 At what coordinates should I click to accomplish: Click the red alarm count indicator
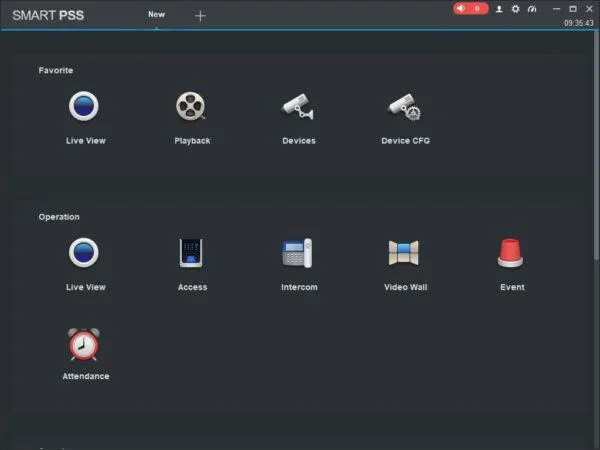(471, 9)
